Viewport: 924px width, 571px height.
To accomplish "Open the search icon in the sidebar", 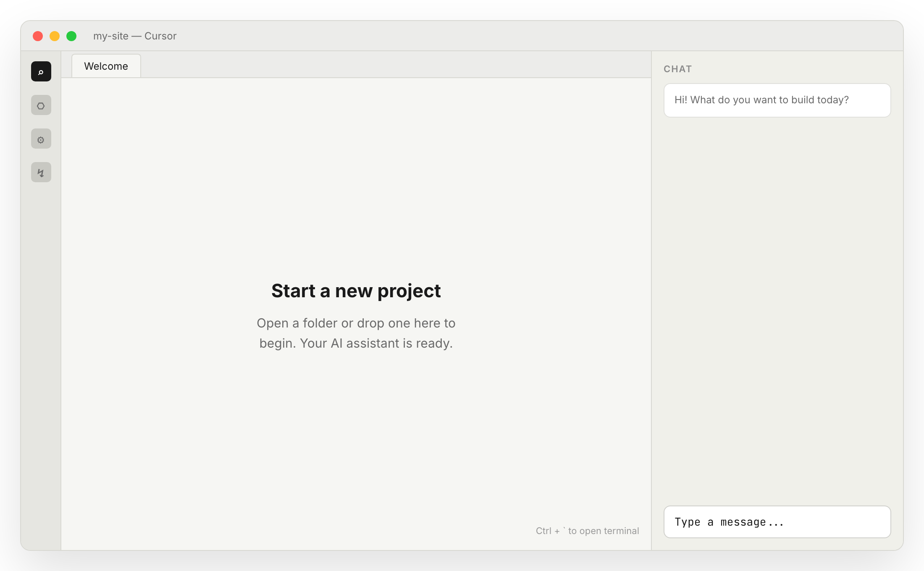I will (x=41, y=71).
